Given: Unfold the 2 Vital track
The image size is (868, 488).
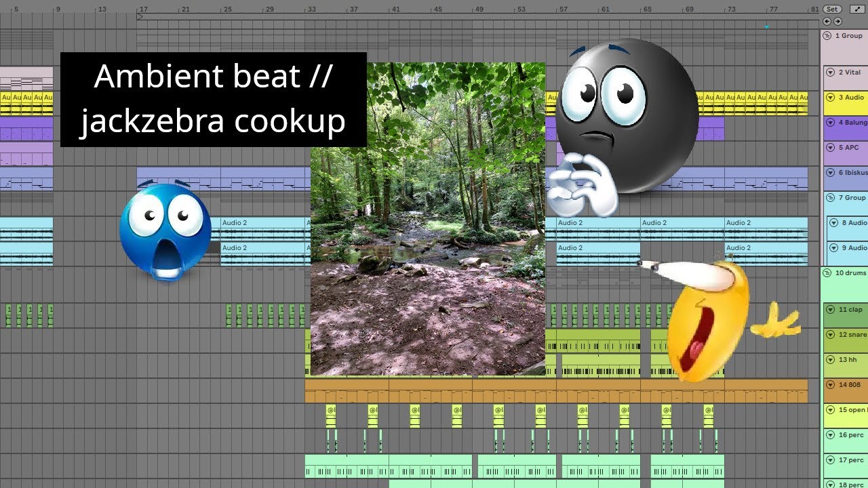Looking at the screenshot, I should coord(830,72).
